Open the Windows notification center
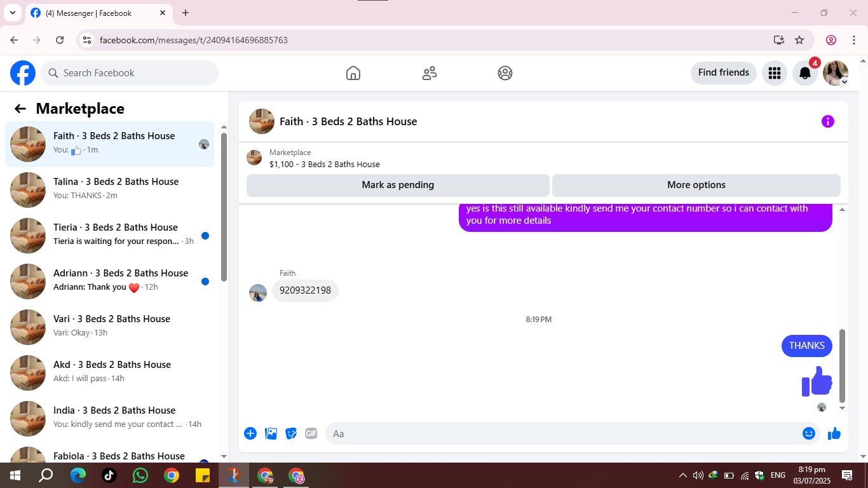The width and height of the screenshot is (868, 488). coord(847,475)
